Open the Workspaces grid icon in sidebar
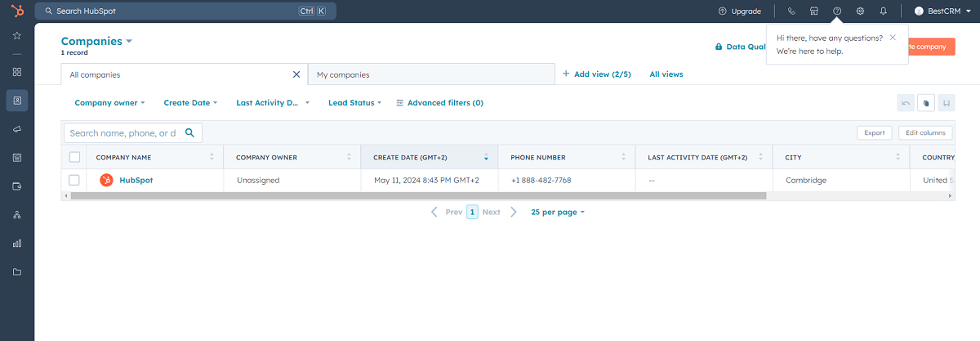The height and width of the screenshot is (341, 980). tap(17, 72)
